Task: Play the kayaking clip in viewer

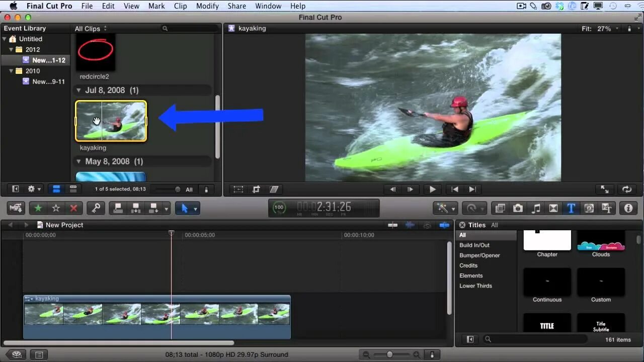Action: (x=432, y=190)
